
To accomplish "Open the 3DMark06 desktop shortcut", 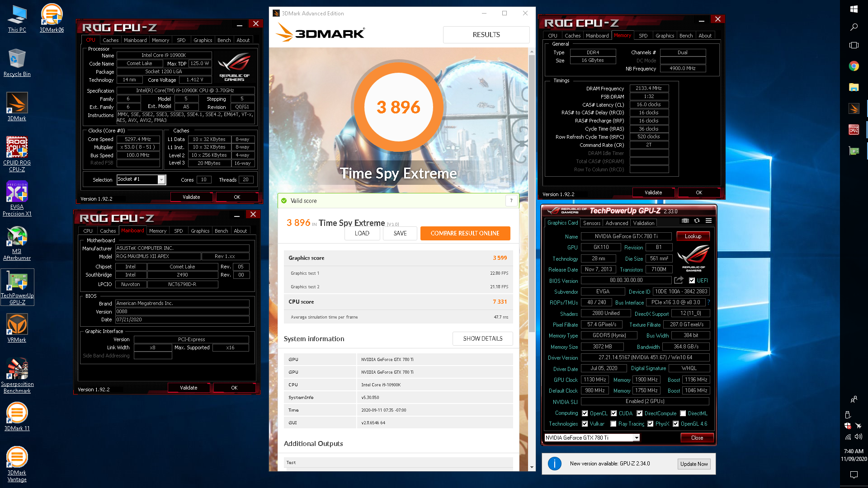I will coord(52,19).
